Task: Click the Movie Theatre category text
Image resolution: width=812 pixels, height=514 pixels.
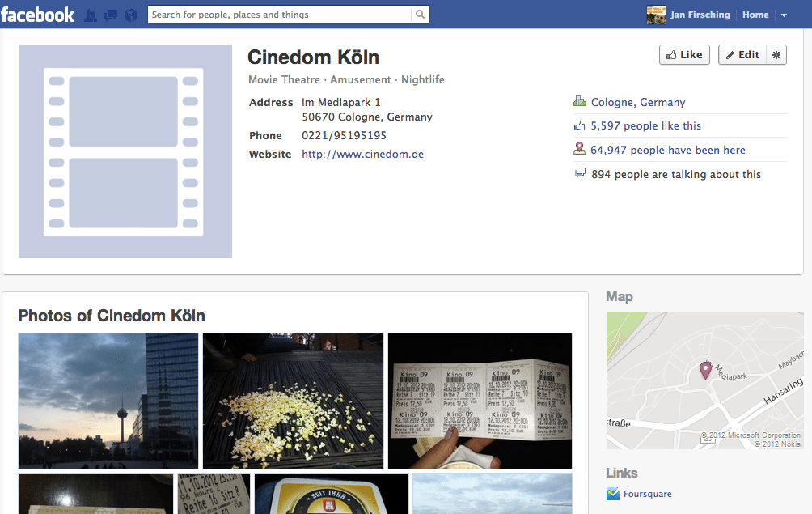Action: [x=285, y=80]
